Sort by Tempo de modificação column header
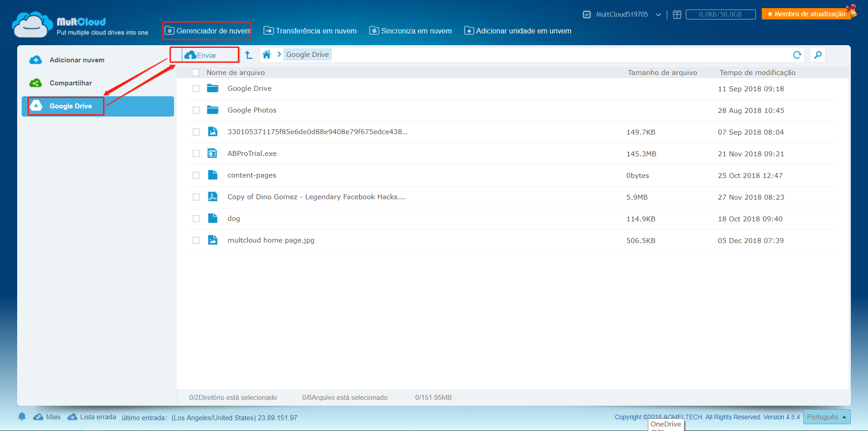 point(757,73)
